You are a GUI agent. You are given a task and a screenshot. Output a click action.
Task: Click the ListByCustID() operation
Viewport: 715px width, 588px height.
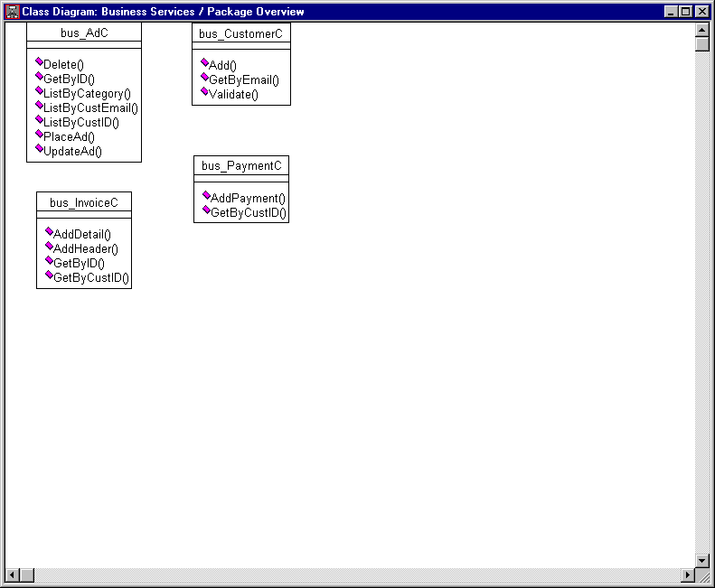point(81,123)
